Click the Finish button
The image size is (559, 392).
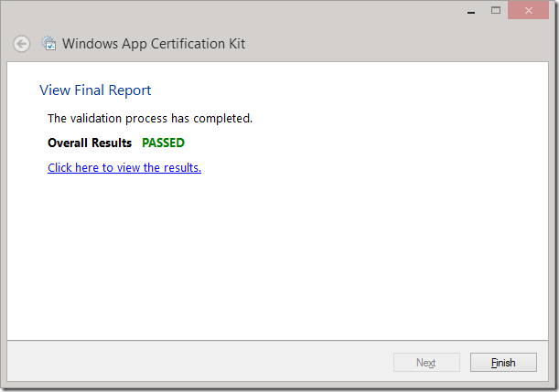[503, 363]
